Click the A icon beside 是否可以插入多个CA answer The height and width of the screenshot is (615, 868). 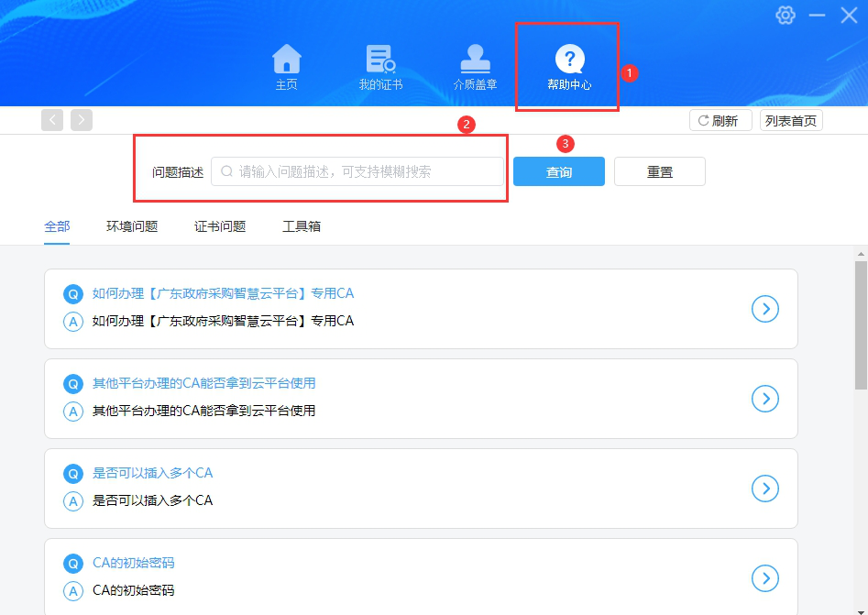[x=73, y=501]
